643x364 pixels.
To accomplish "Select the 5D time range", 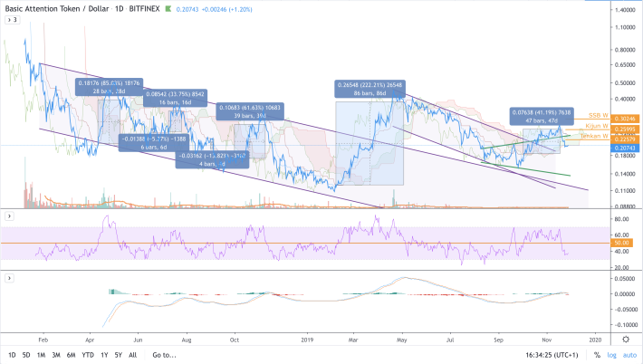I will tap(26, 356).
